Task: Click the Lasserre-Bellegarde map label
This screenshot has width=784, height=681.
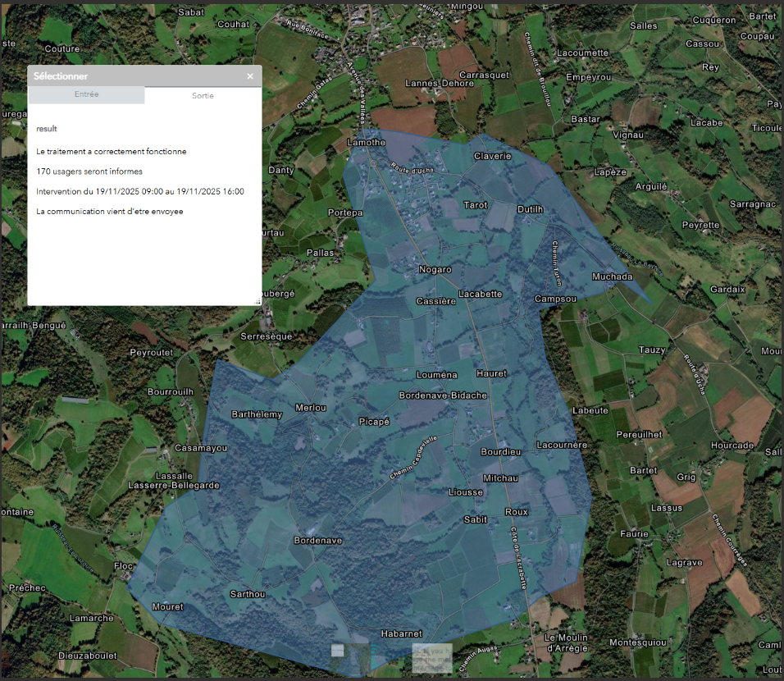Action: [174, 486]
